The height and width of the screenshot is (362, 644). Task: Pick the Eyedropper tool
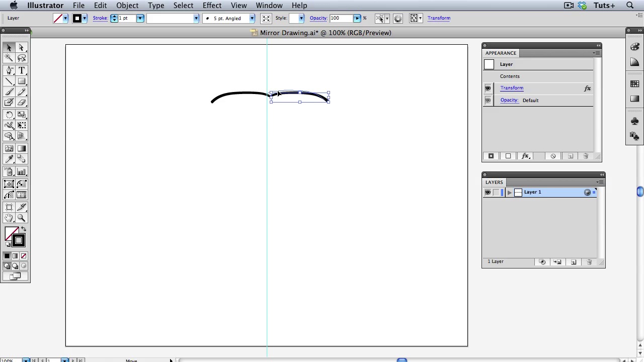[9, 159]
